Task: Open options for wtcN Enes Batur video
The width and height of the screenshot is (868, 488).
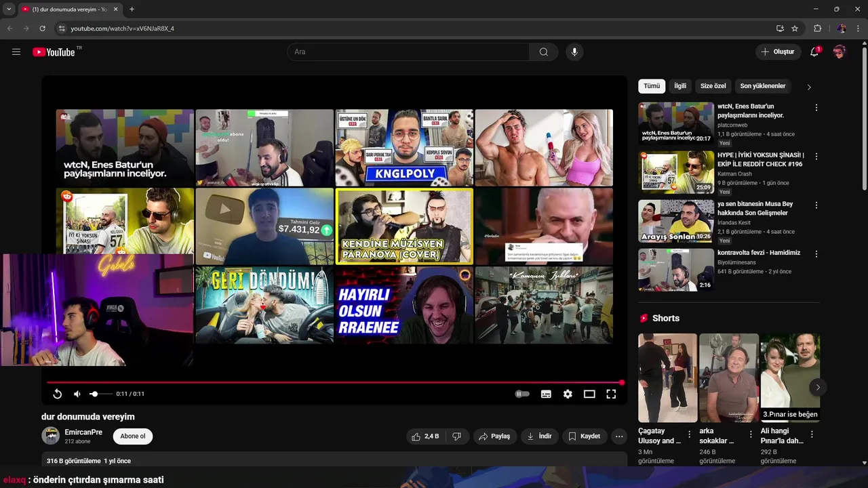Action: coord(816,108)
